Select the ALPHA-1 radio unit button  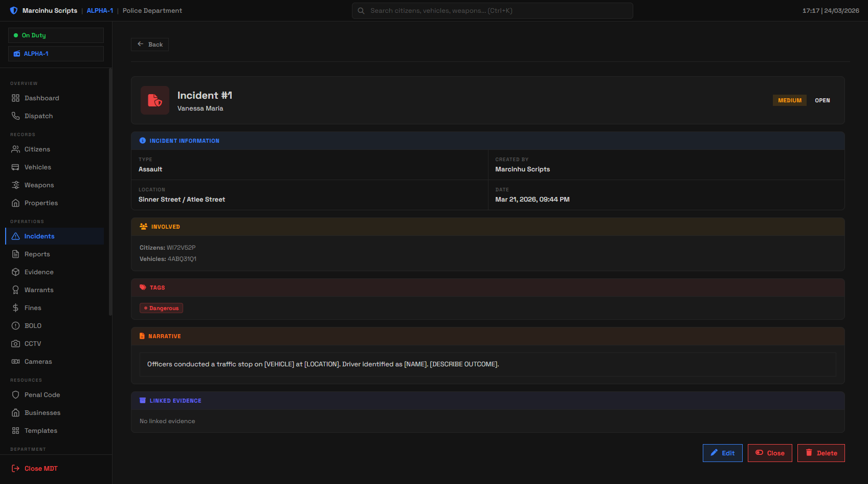point(56,54)
